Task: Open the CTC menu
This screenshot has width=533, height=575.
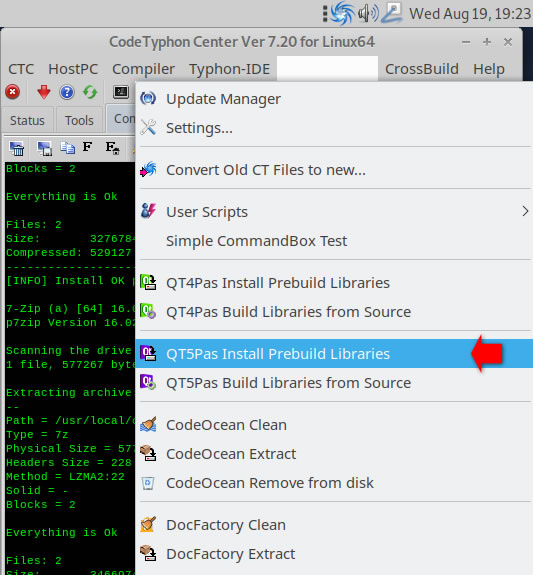Action: coord(21,69)
